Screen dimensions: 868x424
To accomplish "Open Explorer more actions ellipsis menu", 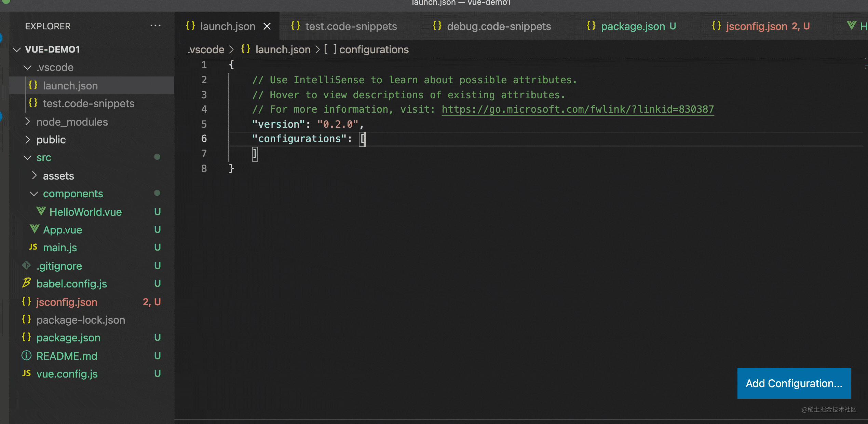I will tap(155, 26).
